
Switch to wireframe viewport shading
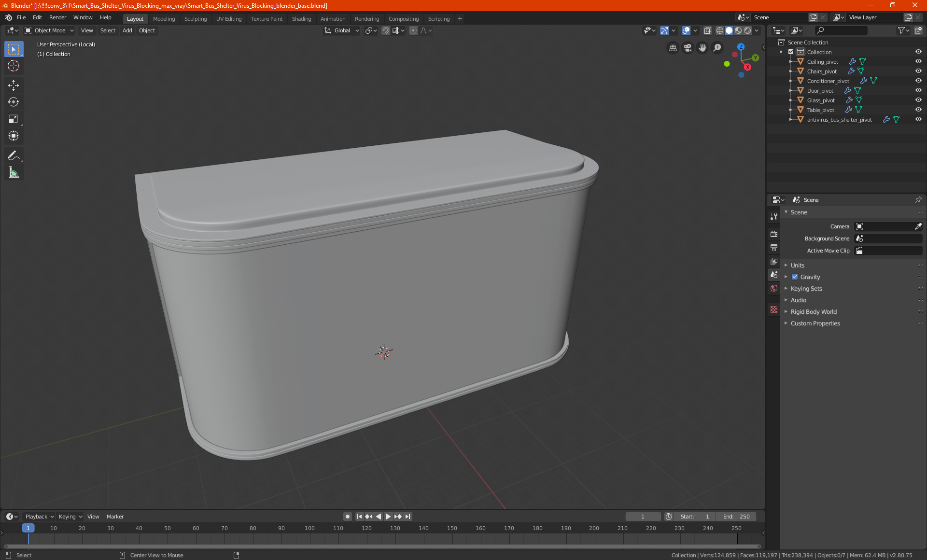coord(719,30)
